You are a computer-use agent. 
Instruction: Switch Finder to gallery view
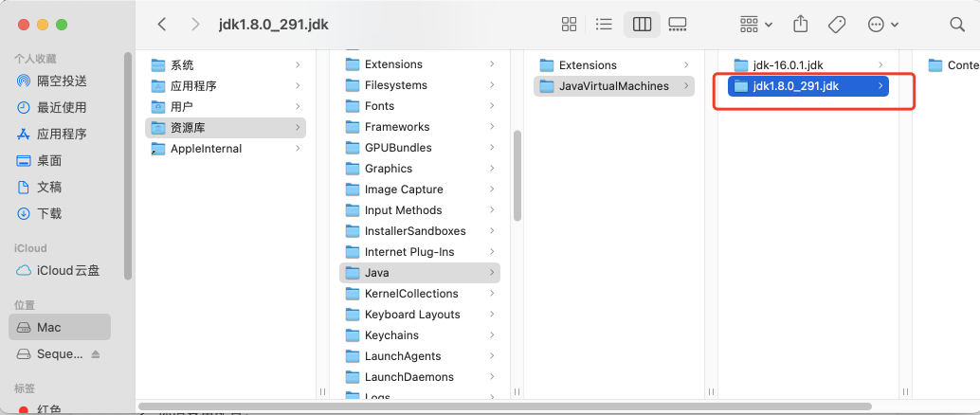pyautogui.click(x=677, y=25)
